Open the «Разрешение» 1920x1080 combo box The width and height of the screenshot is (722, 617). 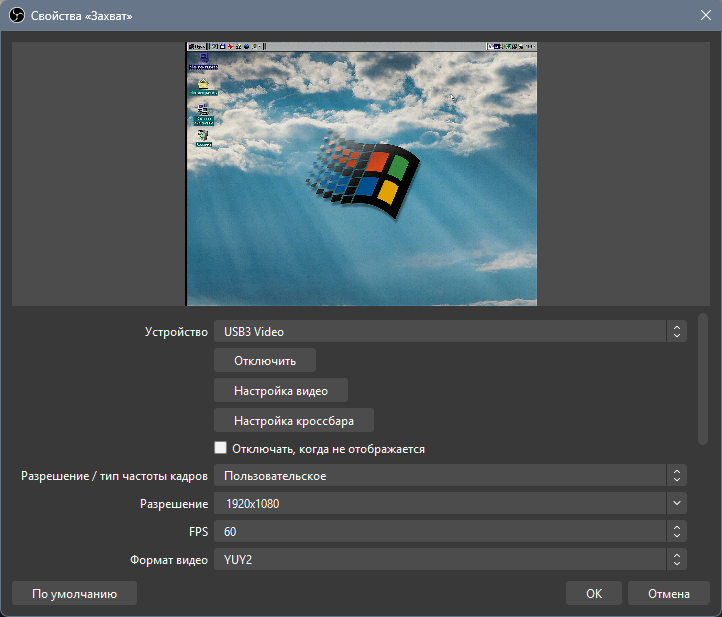point(450,503)
